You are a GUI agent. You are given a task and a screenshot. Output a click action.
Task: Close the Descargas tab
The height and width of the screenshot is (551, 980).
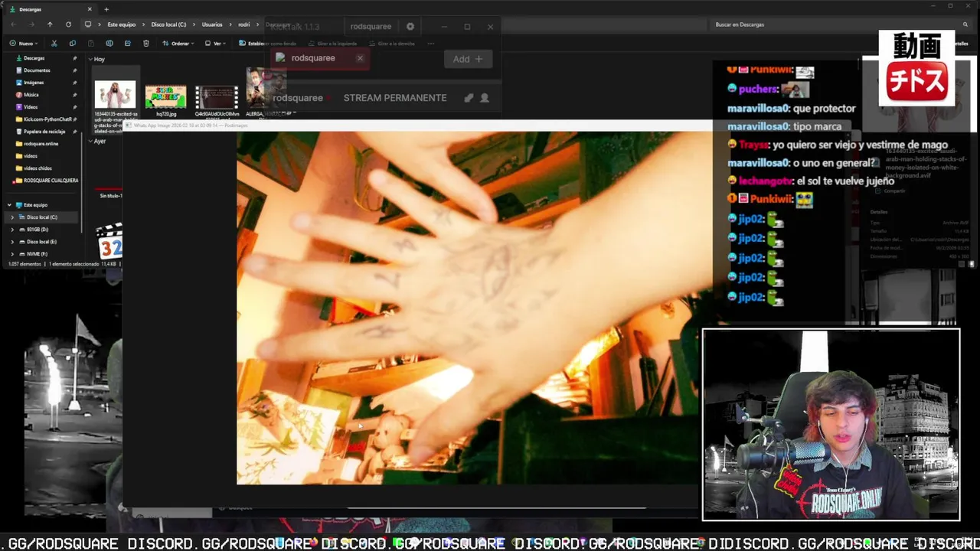pyautogui.click(x=90, y=9)
